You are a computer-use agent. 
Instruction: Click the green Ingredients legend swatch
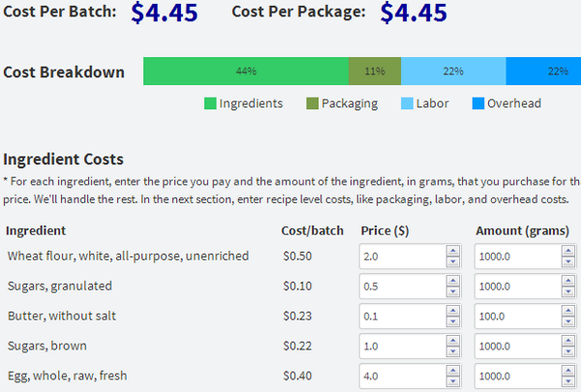pyautogui.click(x=209, y=104)
